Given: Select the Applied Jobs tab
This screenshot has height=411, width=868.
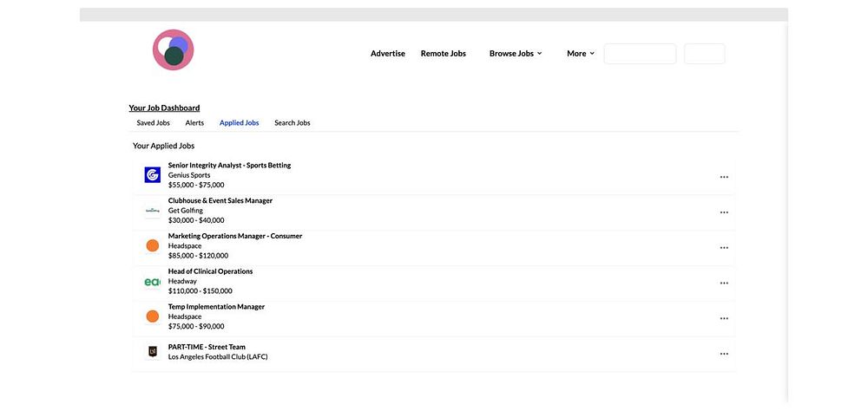Looking at the screenshot, I should pyautogui.click(x=240, y=123).
